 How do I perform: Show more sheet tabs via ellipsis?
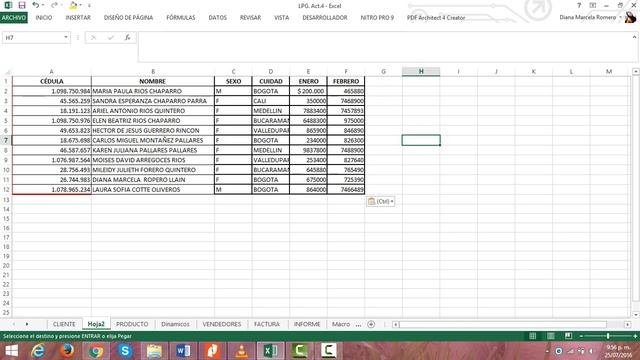tap(358, 324)
